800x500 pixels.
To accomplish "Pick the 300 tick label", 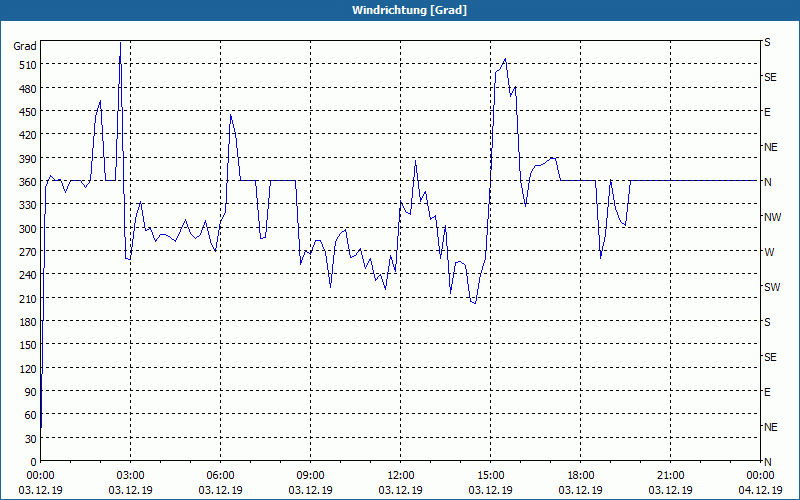I will click(x=27, y=229).
